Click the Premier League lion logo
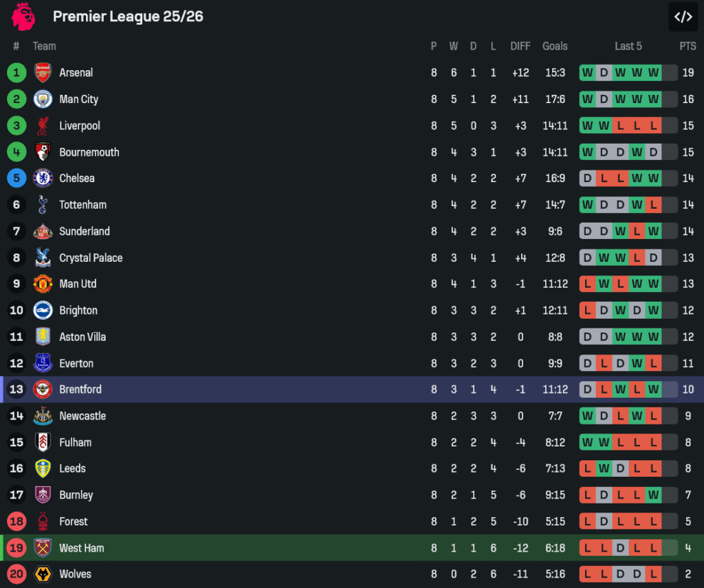704x588 pixels. 23,16
